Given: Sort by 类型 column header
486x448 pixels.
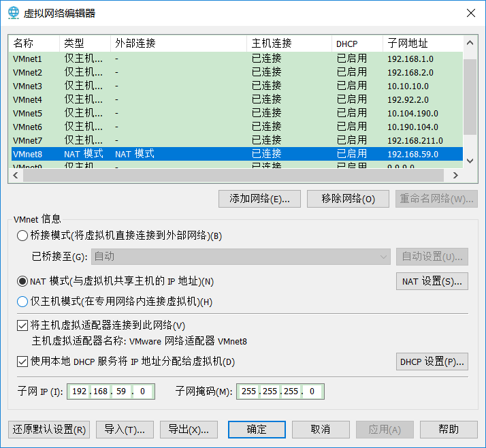Looking at the screenshot, I should coord(85,44).
